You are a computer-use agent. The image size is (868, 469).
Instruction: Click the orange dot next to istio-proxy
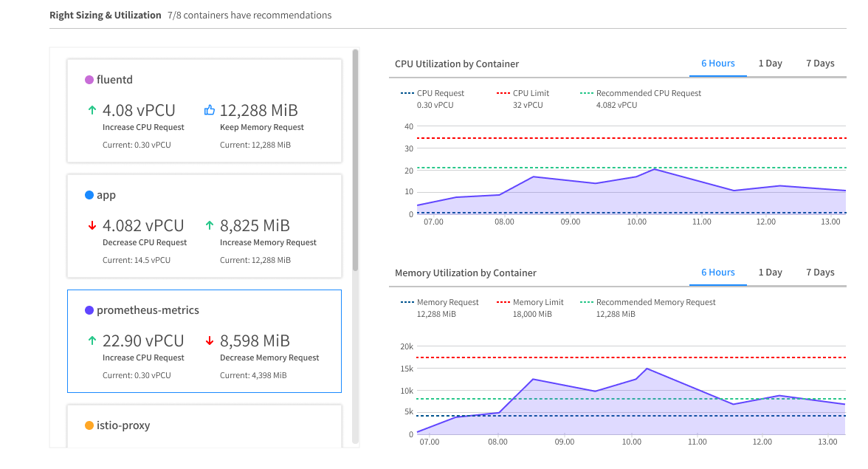coord(89,425)
